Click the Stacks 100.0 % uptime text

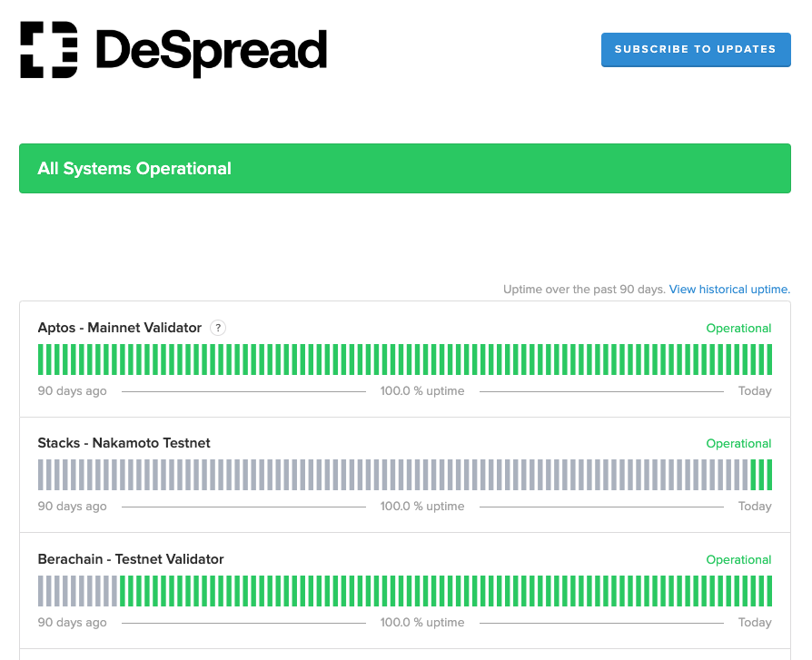[x=422, y=507]
